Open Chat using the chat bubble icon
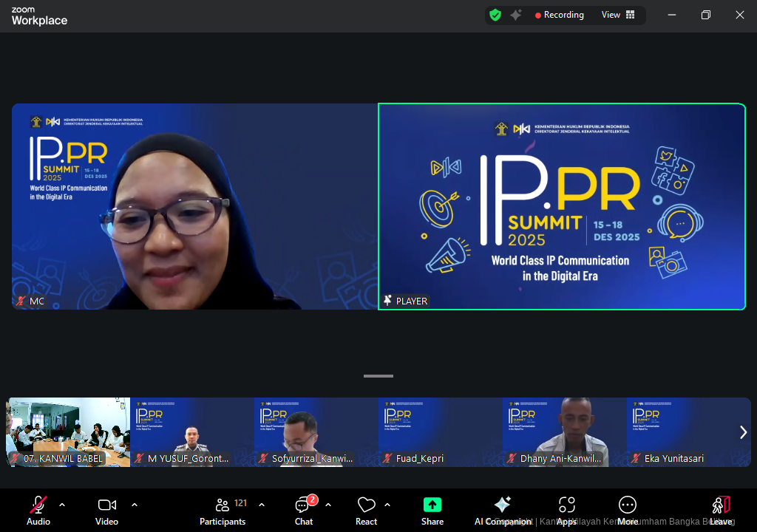The image size is (757, 532). click(303, 506)
